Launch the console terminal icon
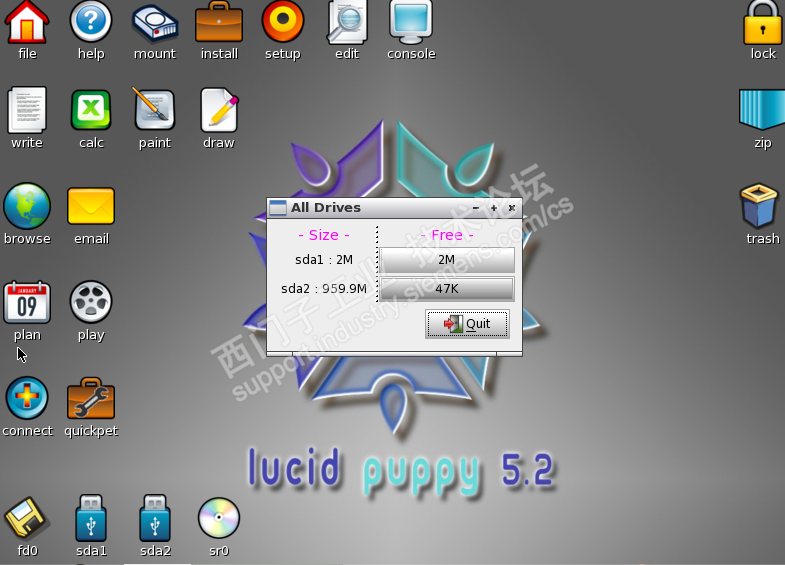 (411, 22)
